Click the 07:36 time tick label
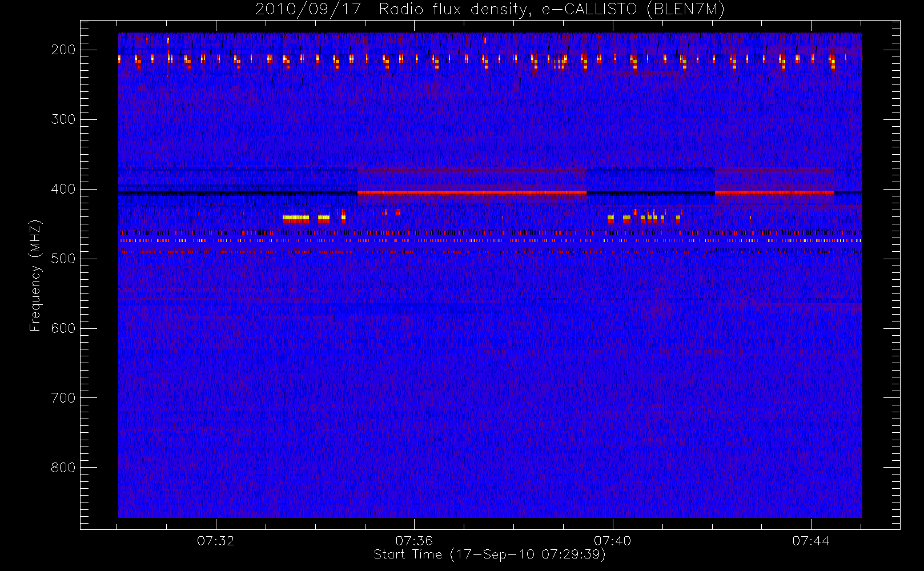The height and width of the screenshot is (571, 924). [x=414, y=541]
